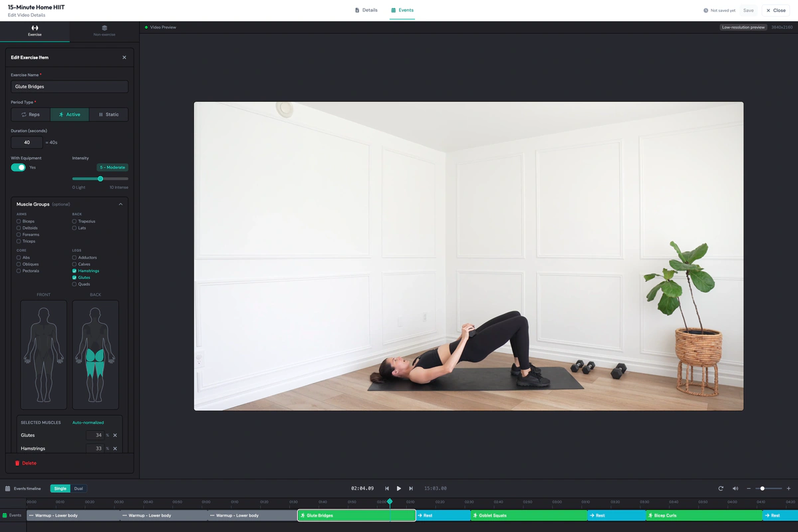Click the Save button
The width and height of the screenshot is (798, 532).
pos(749,11)
